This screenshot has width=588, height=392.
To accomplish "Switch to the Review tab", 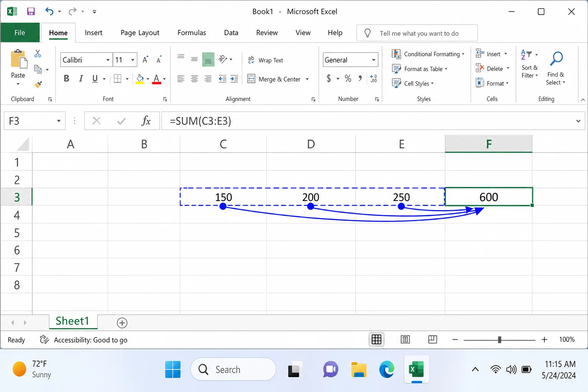I will (x=267, y=33).
